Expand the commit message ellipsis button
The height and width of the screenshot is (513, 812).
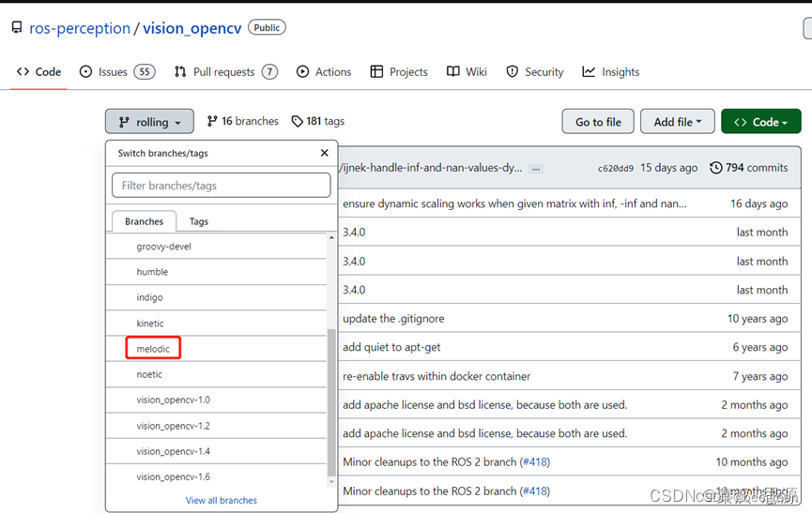pos(536,169)
